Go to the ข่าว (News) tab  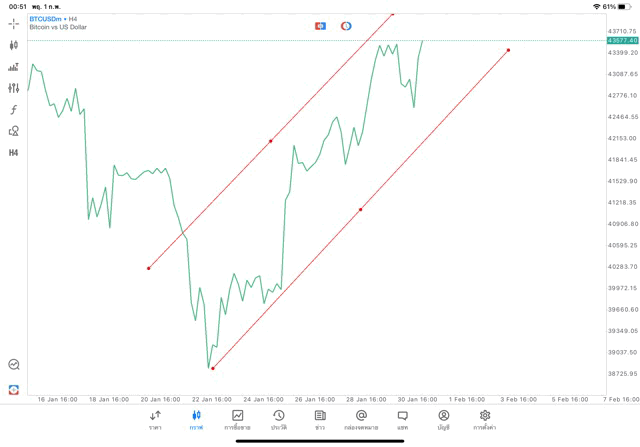coord(320,419)
